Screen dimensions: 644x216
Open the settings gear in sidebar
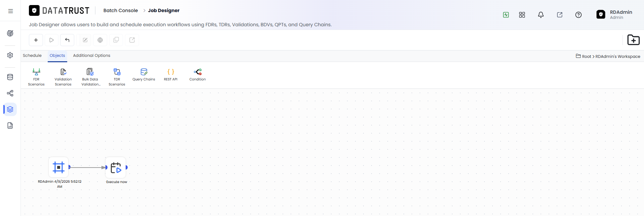[10, 55]
